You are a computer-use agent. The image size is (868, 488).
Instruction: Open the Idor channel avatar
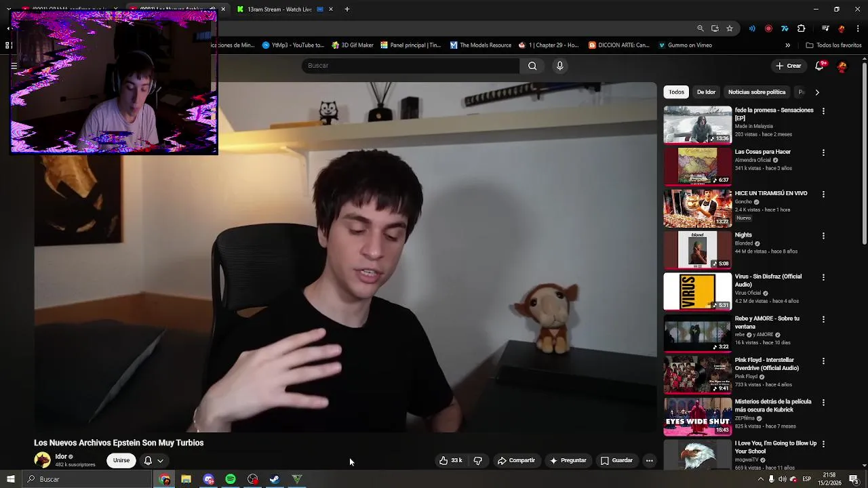(42, 460)
